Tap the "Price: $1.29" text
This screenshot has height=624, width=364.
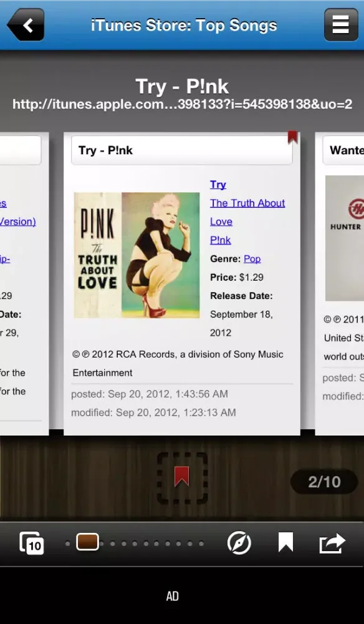(x=237, y=278)
